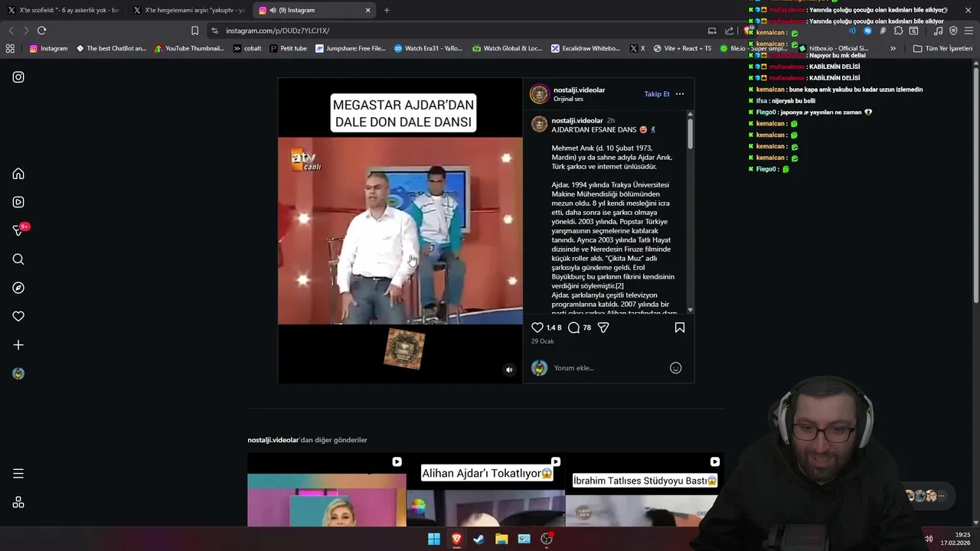
Task: Open Watch Era31 bookmark
Action: (x=428, y=48)
